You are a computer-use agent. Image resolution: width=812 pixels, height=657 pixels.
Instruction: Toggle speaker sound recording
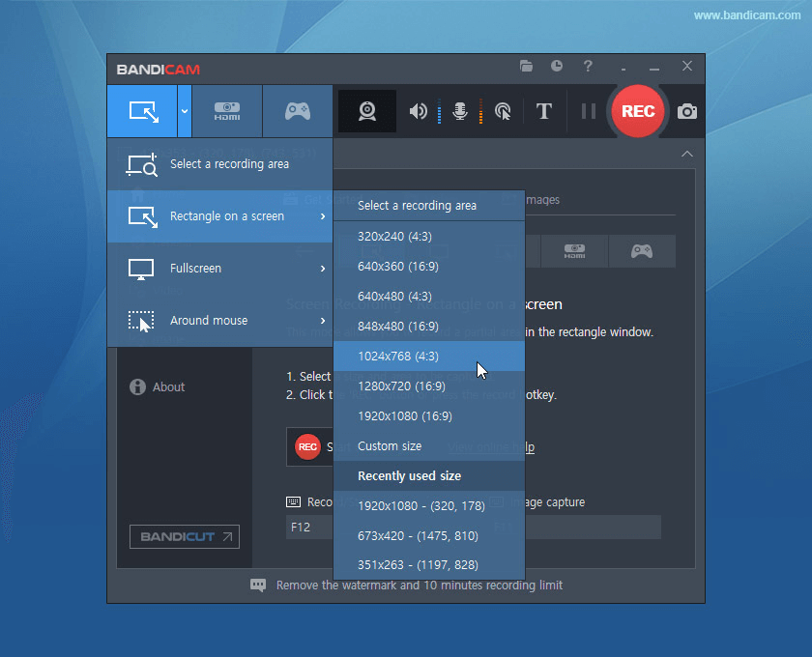click(418, 111)
